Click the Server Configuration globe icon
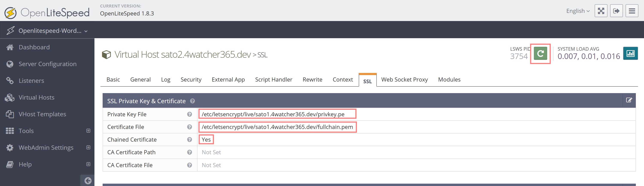644x186 pixels. tap(10, 64)
